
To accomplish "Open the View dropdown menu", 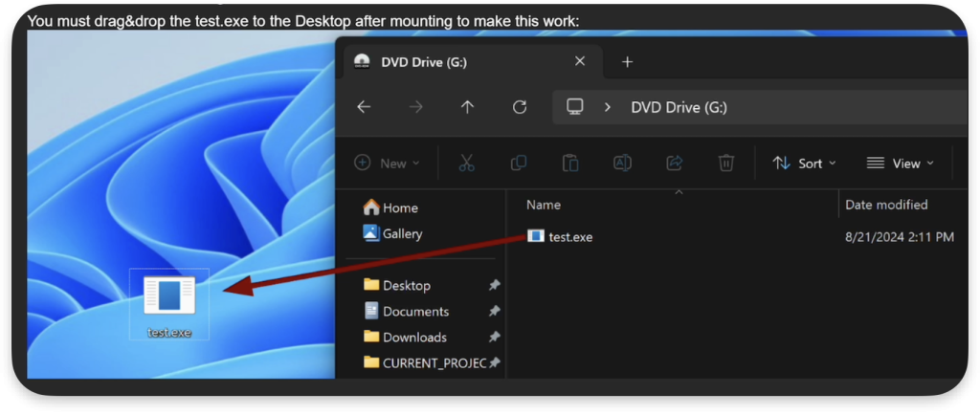I will point(900,164).
